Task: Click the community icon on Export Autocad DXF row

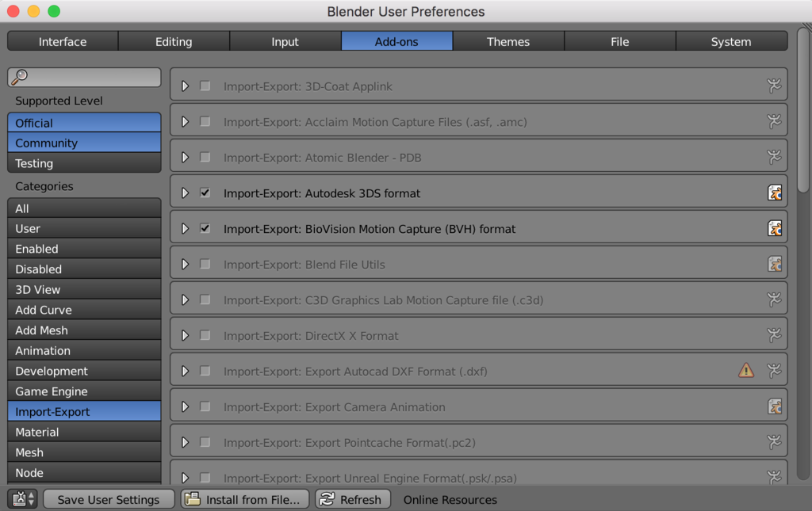Action: 774,371
